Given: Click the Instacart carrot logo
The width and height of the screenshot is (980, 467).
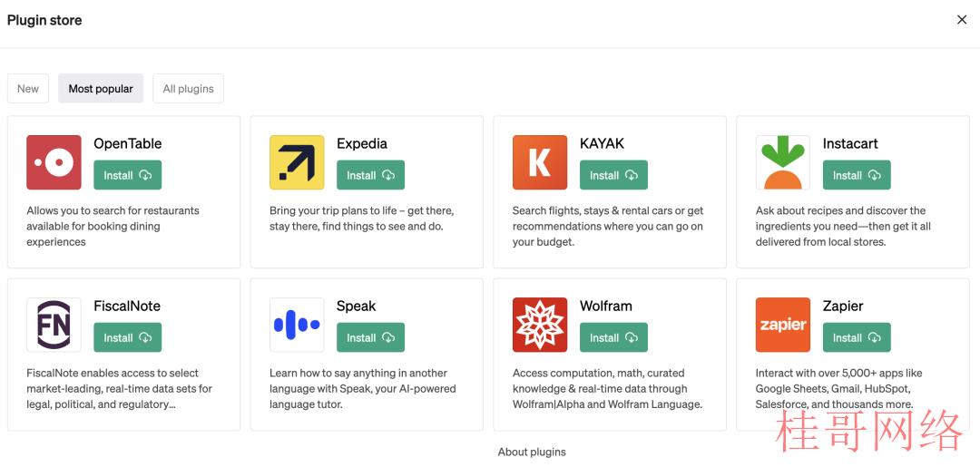Looking at the screenshot, I should click(783, 162).
